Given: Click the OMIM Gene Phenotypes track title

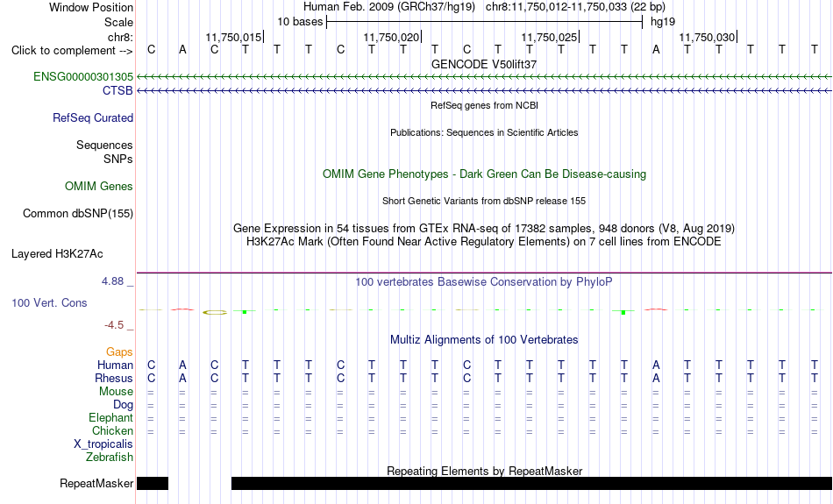Looking at the screenshot, I should [x=484, y=174].
